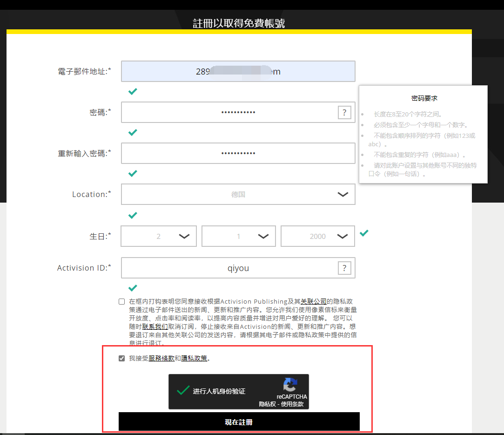This screenshot has width=504, height=435.
Task: Click the 长度在8至20个字符之间 requirement line
Action: click(409, 114)
